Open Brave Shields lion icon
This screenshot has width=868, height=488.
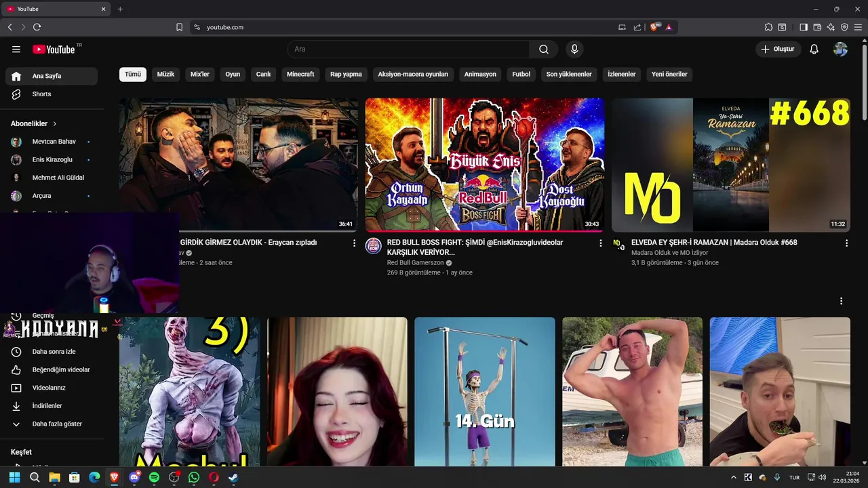click(654, 27)
